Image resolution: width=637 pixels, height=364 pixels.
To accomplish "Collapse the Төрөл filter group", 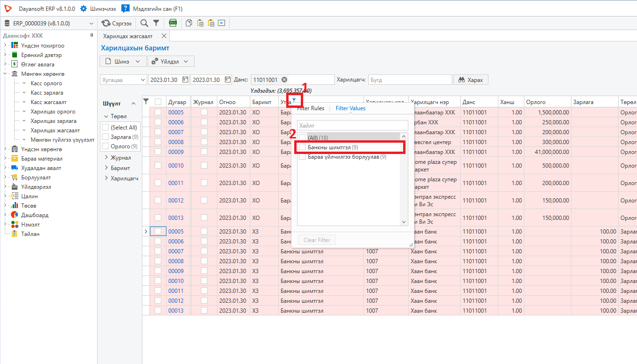I will pos(106,116).
